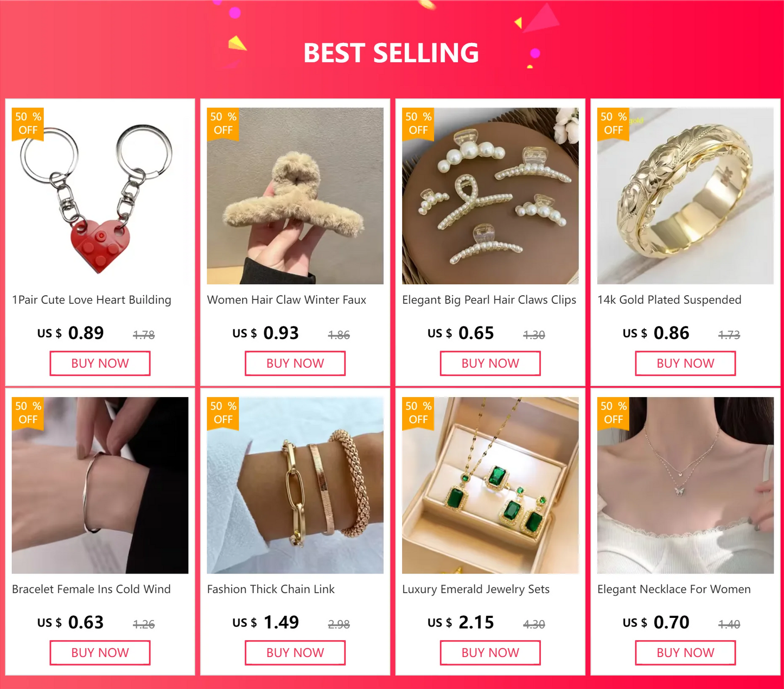Click Buy Now under Elegant Big Pearl Clips

tap(490, 363)
